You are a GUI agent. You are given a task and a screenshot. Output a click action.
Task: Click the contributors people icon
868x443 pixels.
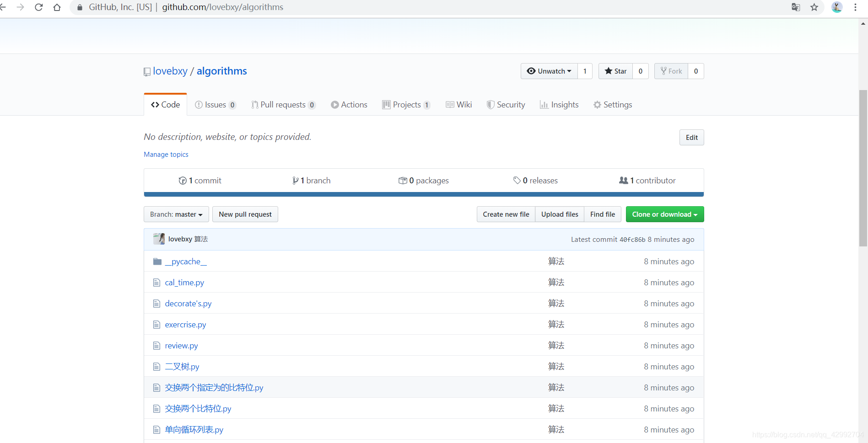pos(623,181)
